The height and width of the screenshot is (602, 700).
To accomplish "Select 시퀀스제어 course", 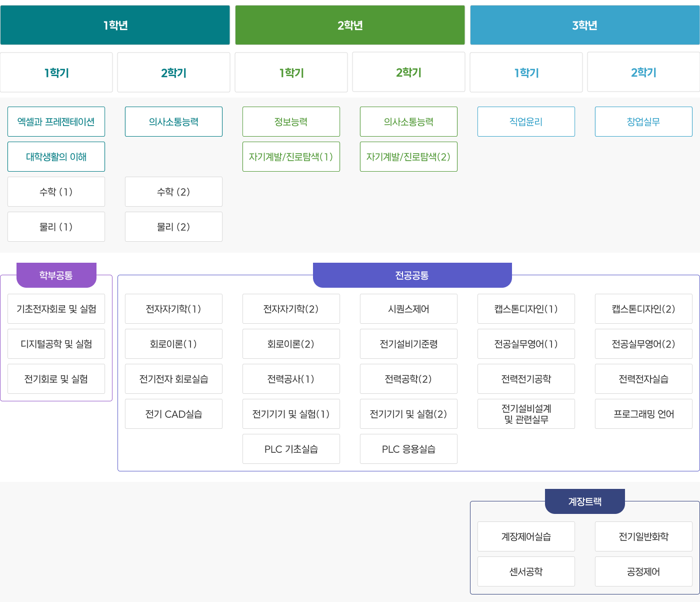I will pyautogui.click(x=408, y=309).
